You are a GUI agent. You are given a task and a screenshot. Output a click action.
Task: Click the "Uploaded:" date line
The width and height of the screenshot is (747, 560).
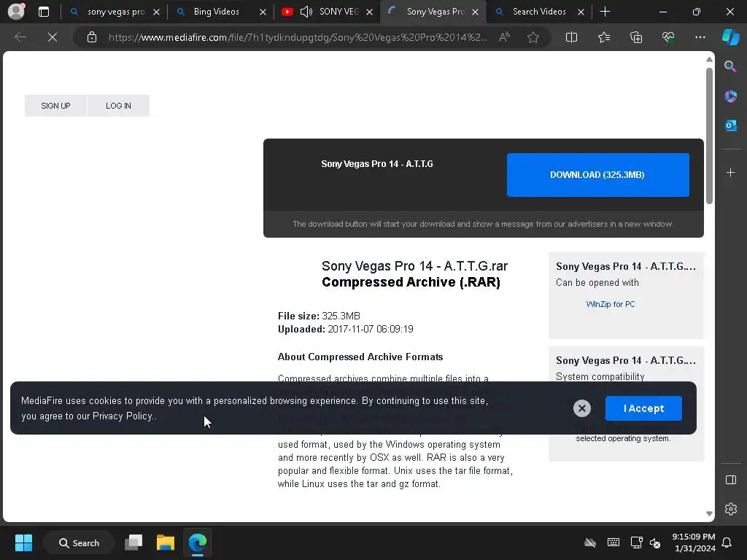pos(345,329)
